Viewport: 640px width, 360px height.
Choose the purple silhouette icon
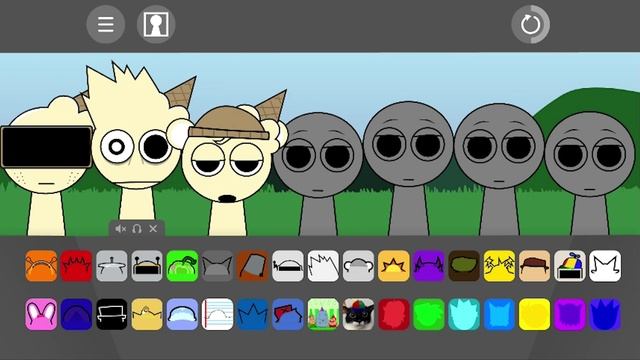coord(570,314)
